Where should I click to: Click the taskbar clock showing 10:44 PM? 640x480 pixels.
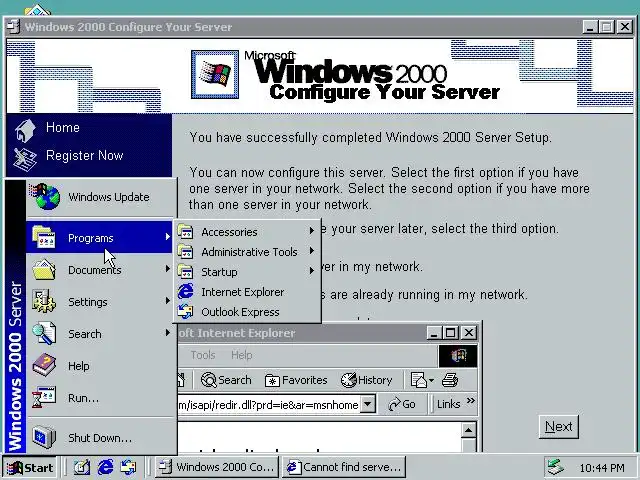602,468
